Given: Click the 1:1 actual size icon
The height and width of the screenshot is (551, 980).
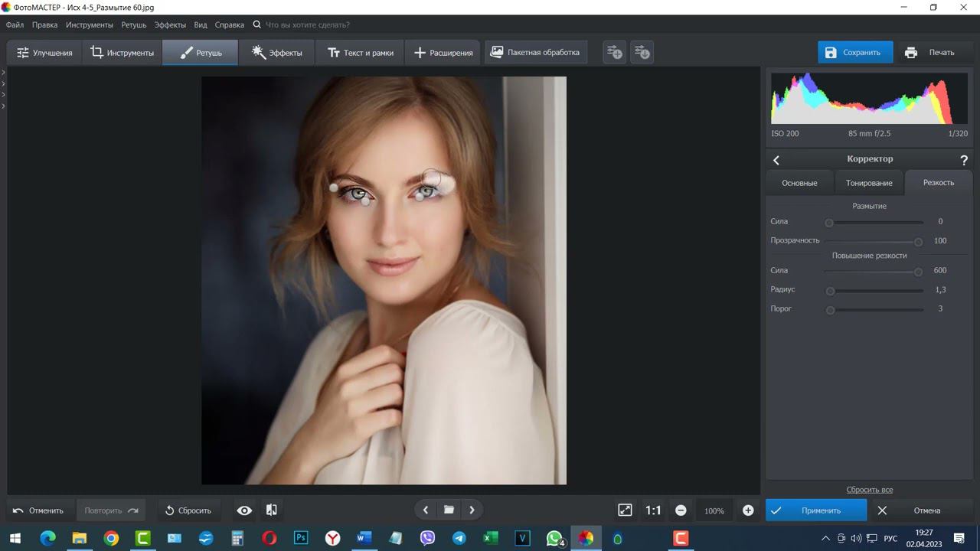Looking at the screenshot, I should (x=653, y=510).
